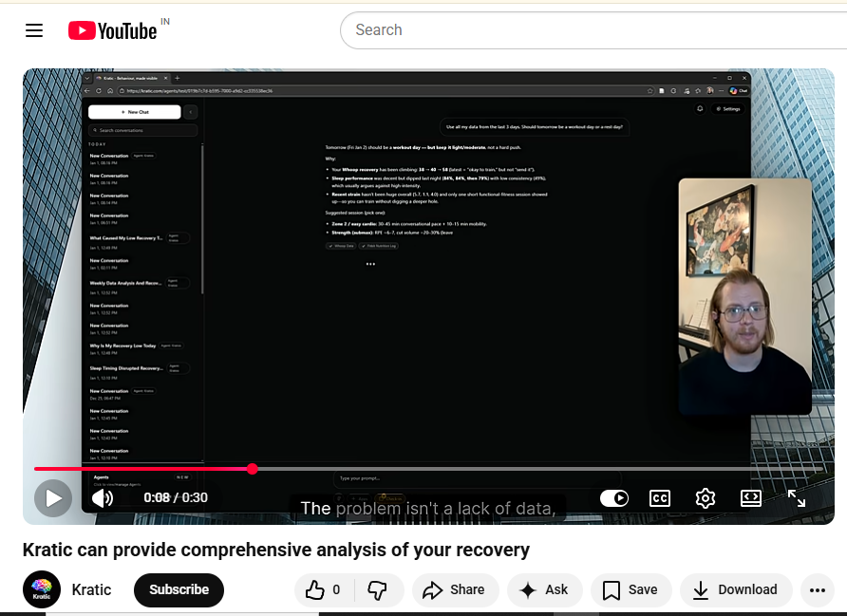Click 'Weekly Data Analysis And Recov...' conversation
Viewport: 847px width, 616px height.
coord(140,287)
